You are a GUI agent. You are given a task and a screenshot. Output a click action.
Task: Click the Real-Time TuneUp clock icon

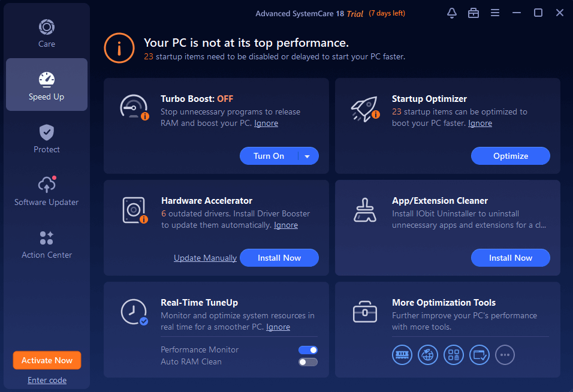pyautogui.click(x=134, y=312)
